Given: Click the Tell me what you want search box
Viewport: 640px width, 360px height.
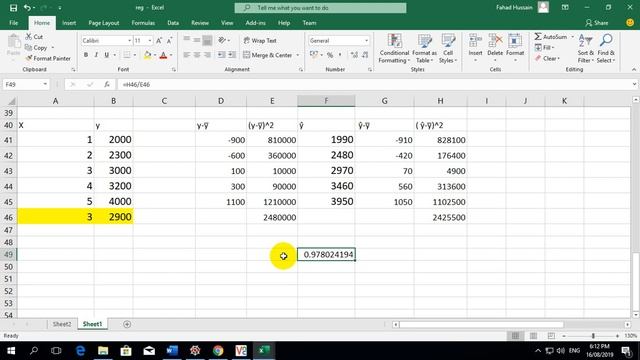Looking at the screenshot, I should coord(320,8).
